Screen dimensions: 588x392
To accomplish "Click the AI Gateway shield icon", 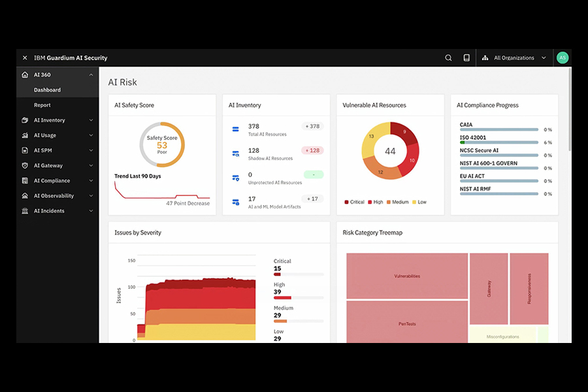I will click(25, 166).
